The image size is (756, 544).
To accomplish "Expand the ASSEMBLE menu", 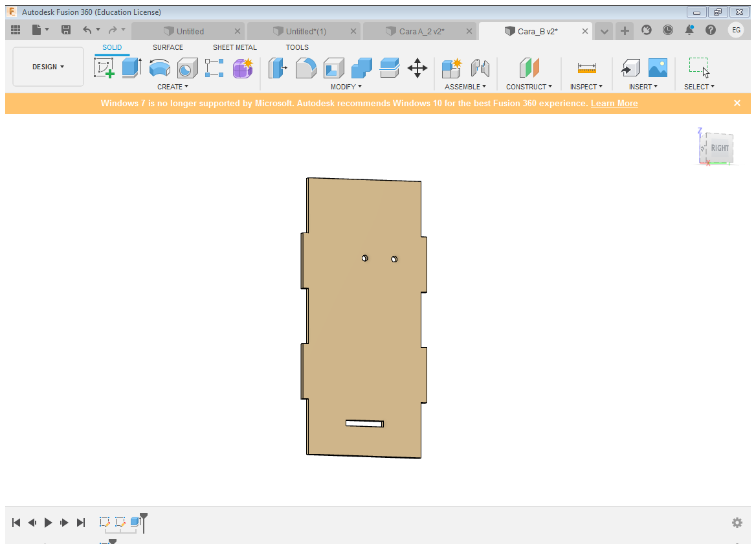I will point(465,87).
